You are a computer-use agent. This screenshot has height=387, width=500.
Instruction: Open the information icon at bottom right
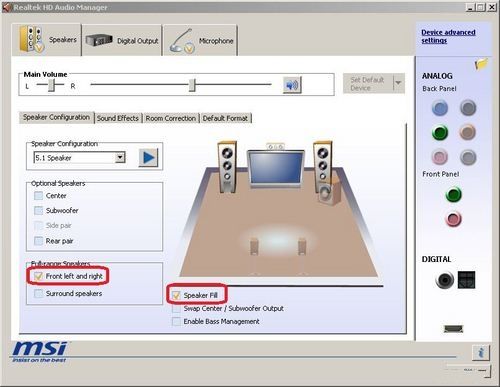point(481,353)
